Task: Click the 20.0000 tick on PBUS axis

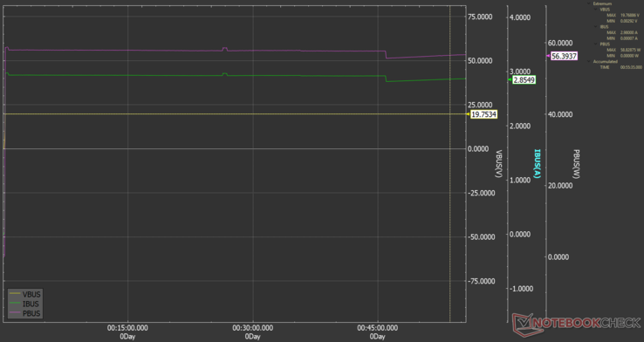Action: [x=560, y=186]
